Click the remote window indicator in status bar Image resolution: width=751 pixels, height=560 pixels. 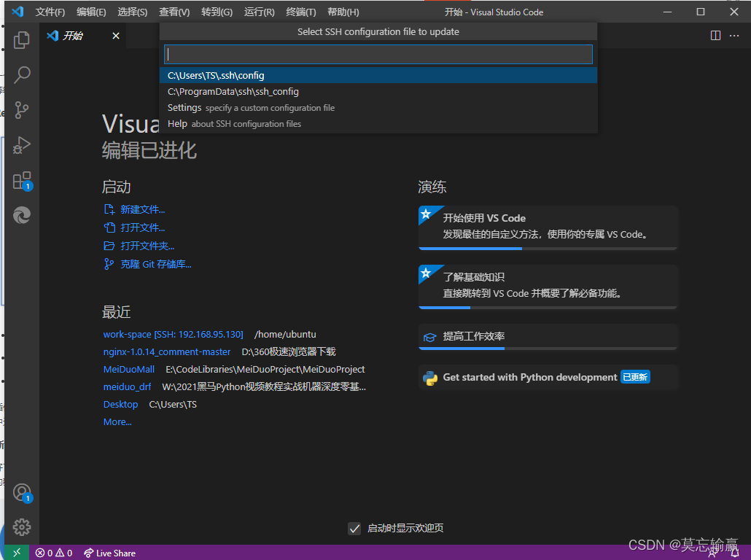point(17,553)
